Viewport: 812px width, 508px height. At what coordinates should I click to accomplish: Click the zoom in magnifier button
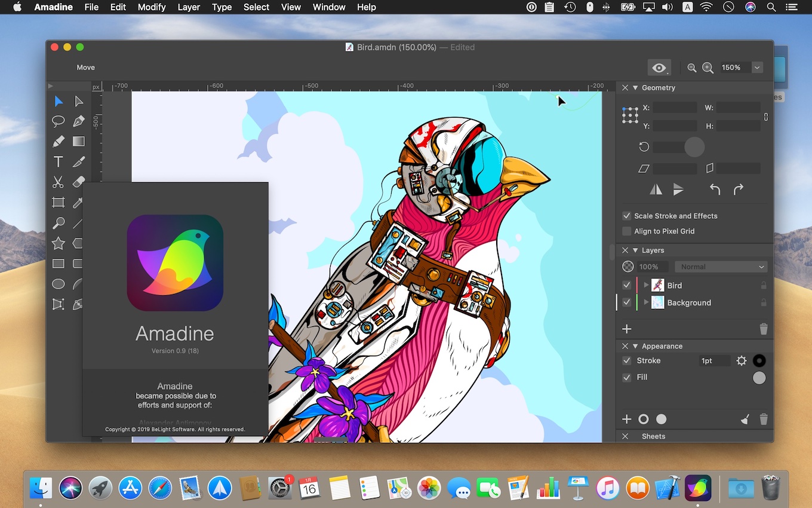(x=708, y=68)
